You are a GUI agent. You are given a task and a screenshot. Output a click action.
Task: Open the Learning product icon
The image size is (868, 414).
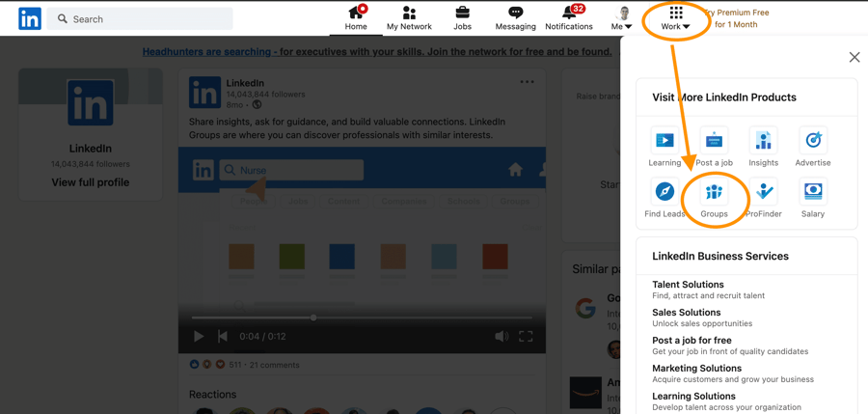665,141
